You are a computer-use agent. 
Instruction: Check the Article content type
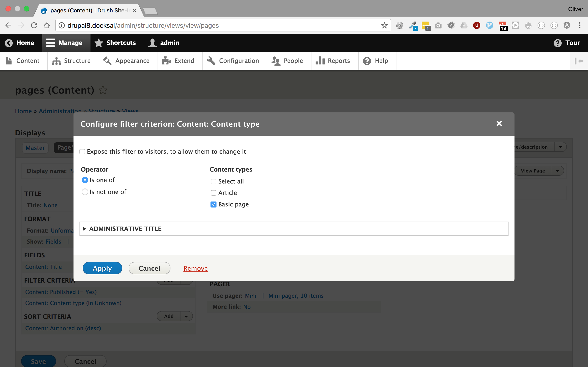coord(213,193)
